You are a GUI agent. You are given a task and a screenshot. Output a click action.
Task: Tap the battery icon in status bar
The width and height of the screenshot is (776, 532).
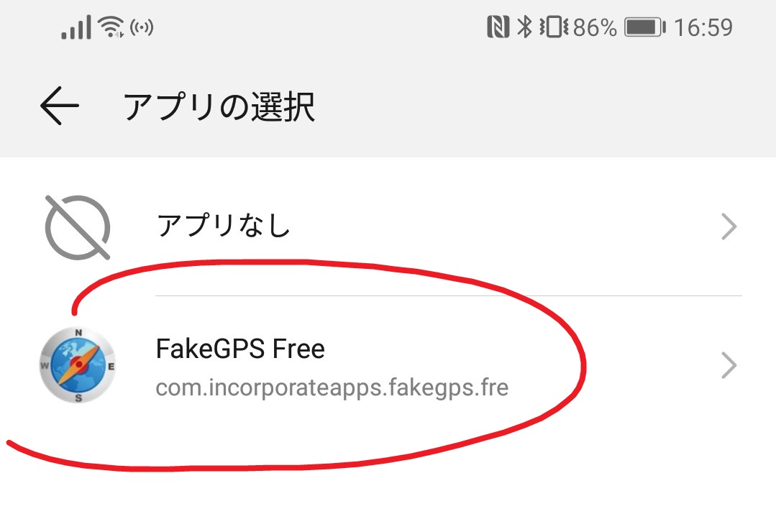click(645, 27)
